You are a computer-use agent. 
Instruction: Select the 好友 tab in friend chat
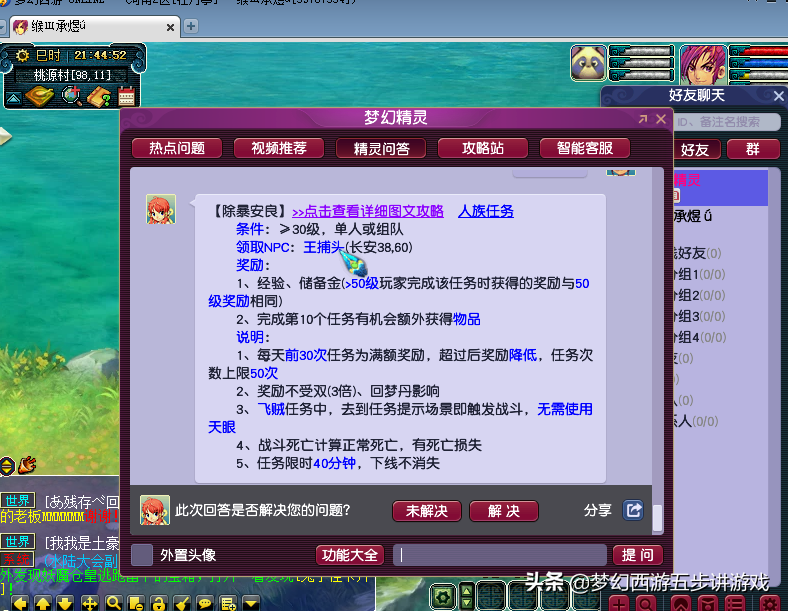point(695,149)
